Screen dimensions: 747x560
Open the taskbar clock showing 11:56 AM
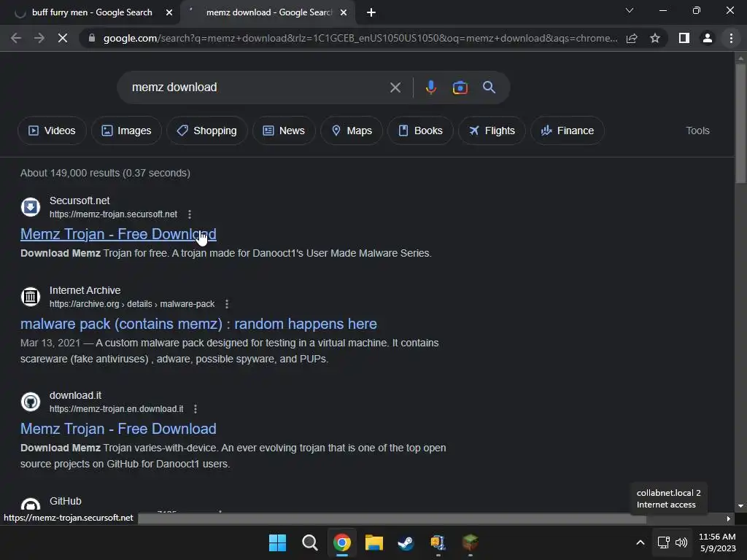tap(717, 542)
